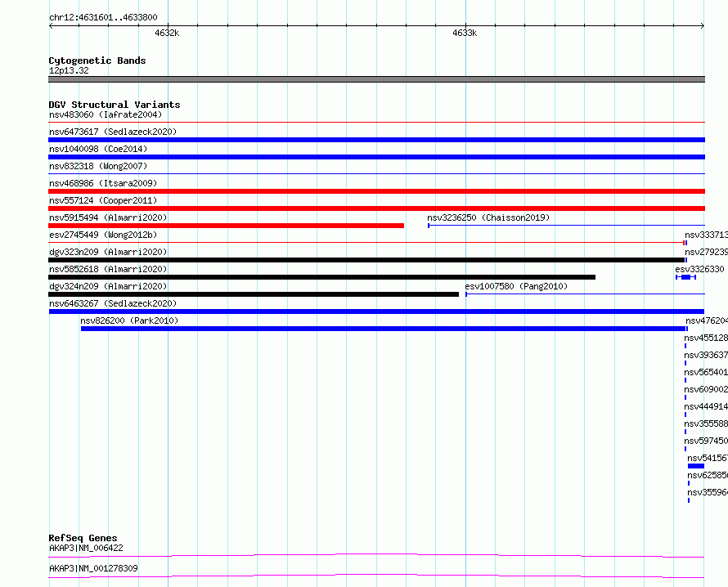Screen dimensions: 728x587
Task: Open variant nsv6473617 (Sedlazeck2020) label
Action: tap(113, 132)
